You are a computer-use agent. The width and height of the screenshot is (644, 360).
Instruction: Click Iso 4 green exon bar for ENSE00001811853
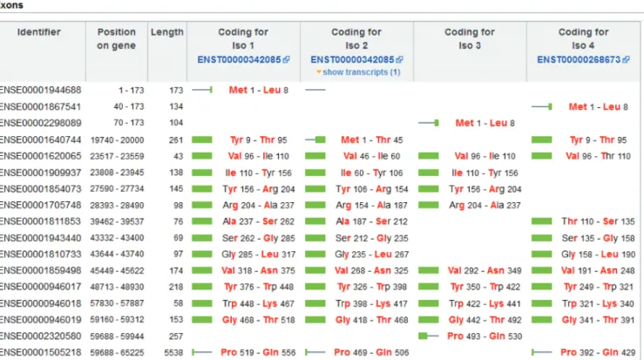tap(542, 221)
